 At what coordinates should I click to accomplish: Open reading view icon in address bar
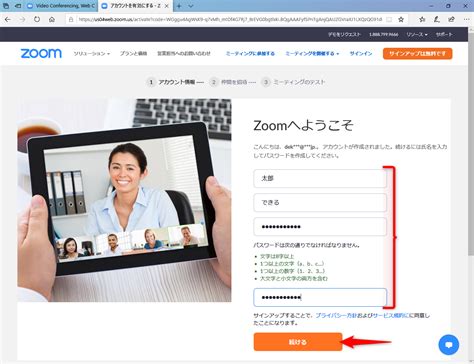tap(389, 19)
